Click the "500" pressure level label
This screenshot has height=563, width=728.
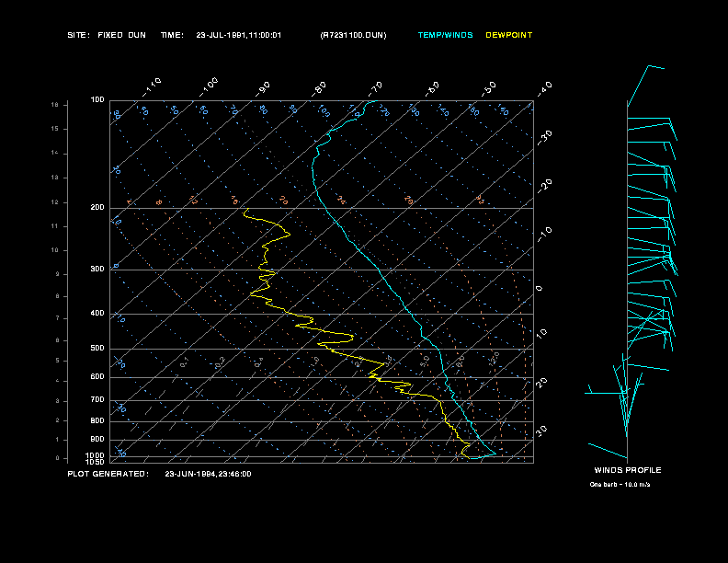[x=97, y=348]
